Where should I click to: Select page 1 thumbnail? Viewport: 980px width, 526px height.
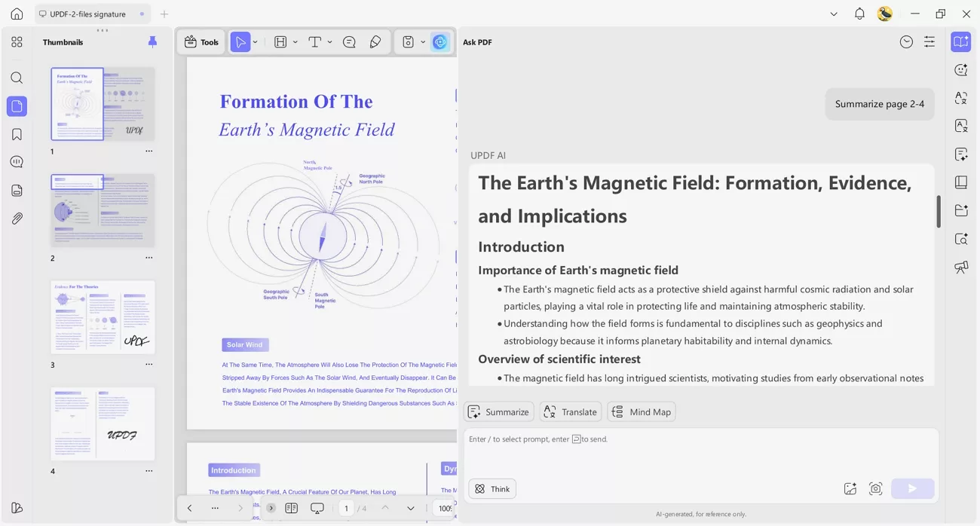[103, 104]
